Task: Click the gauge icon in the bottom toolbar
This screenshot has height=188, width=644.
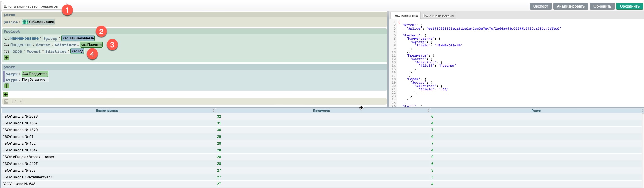Action: tap(14, 102)
